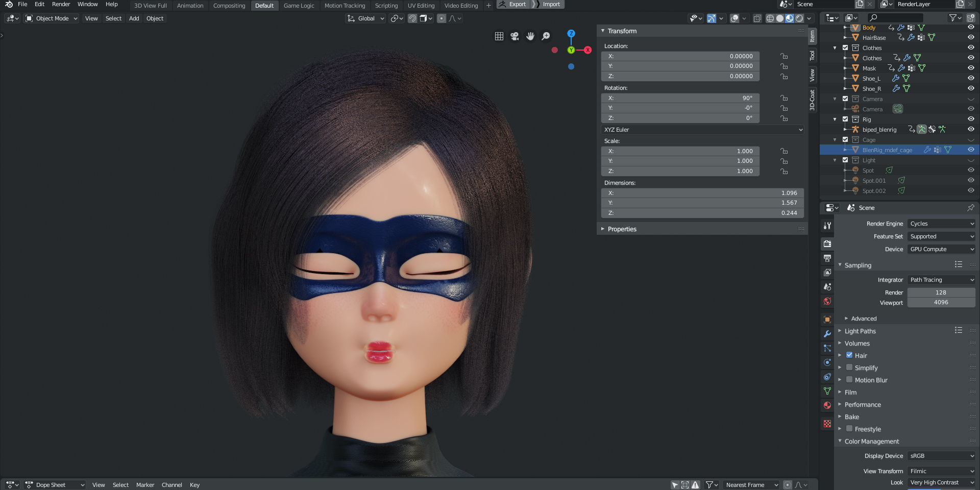Open Output properties printer icon
980x490 pixels.
[x=827, y=258]
